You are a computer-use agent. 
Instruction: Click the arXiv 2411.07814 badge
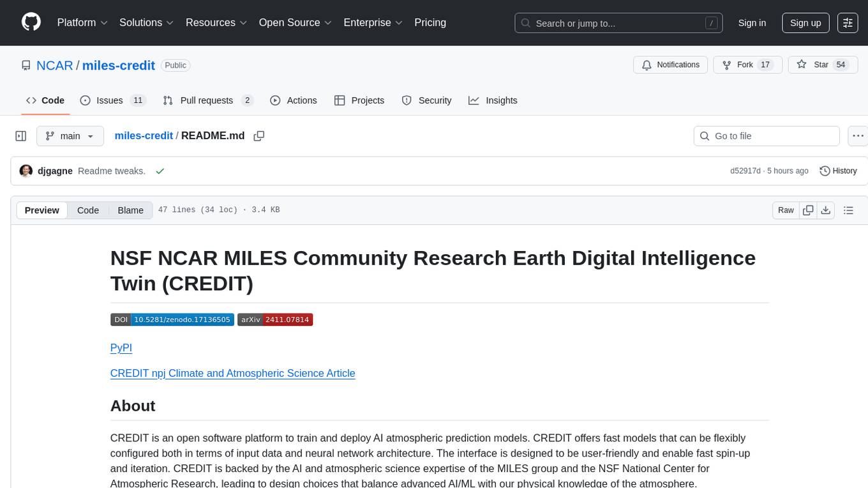point(275,319)
